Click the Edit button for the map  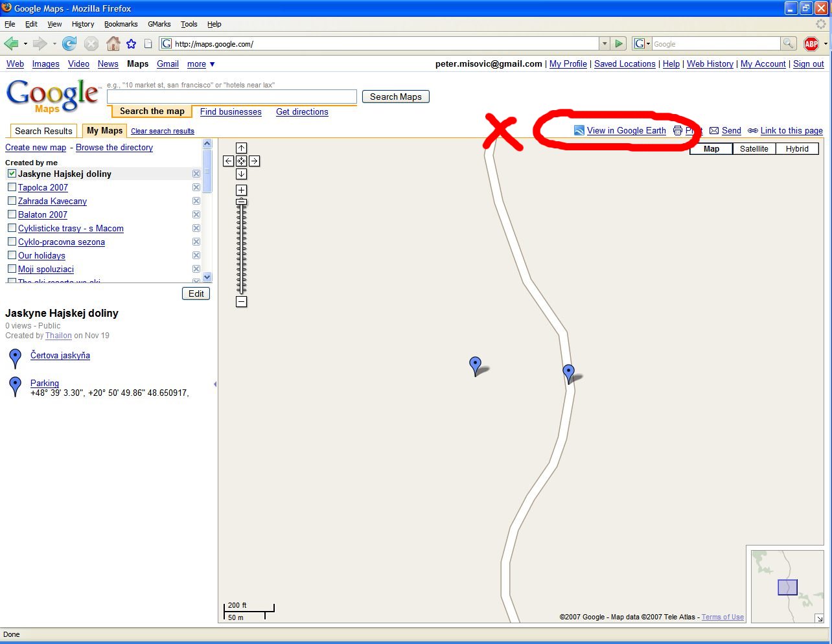point(196,293)
